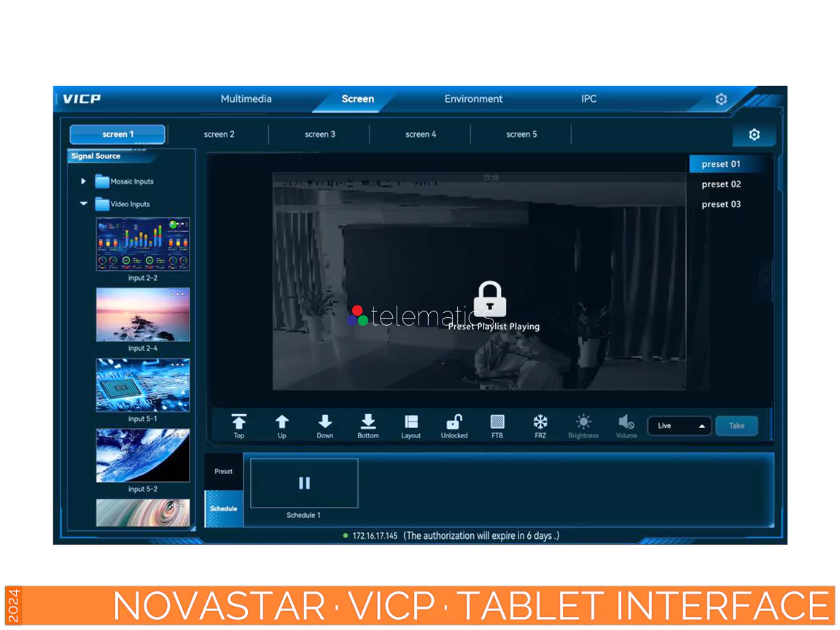840x630 pixels.
Task: Collapse the Video Inputs folder
Action: tap(84, 204)
